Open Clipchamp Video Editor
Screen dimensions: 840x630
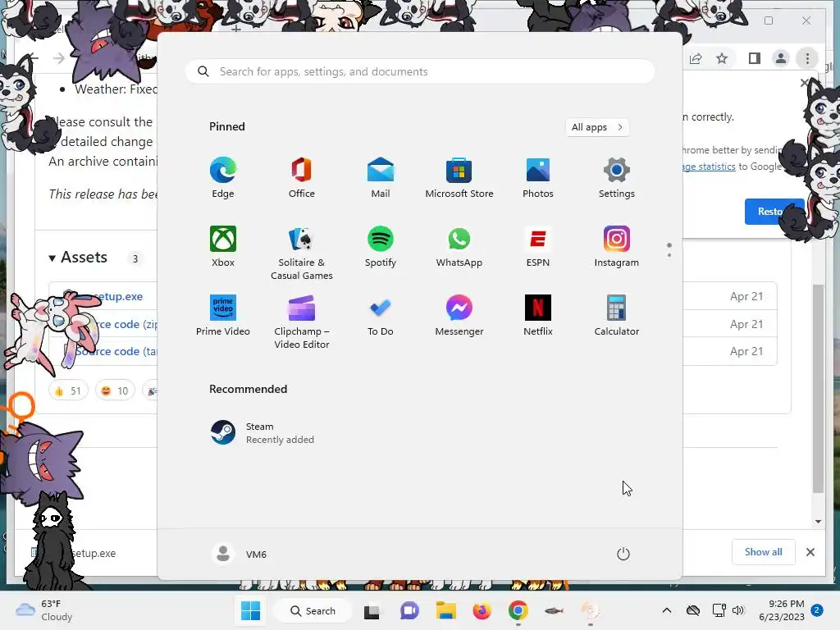click(302, 322)
